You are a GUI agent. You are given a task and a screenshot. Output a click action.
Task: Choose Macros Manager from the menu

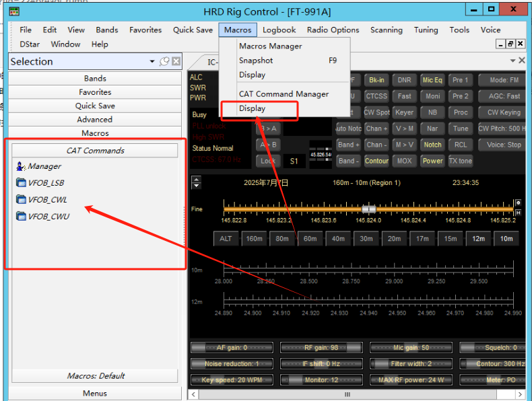[x=271, y=46]
